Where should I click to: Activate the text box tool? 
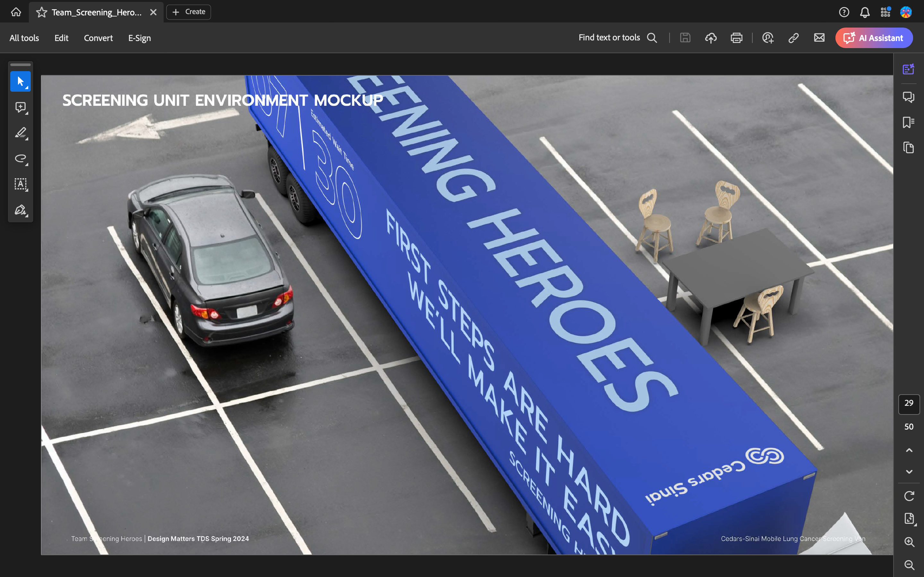20,184
